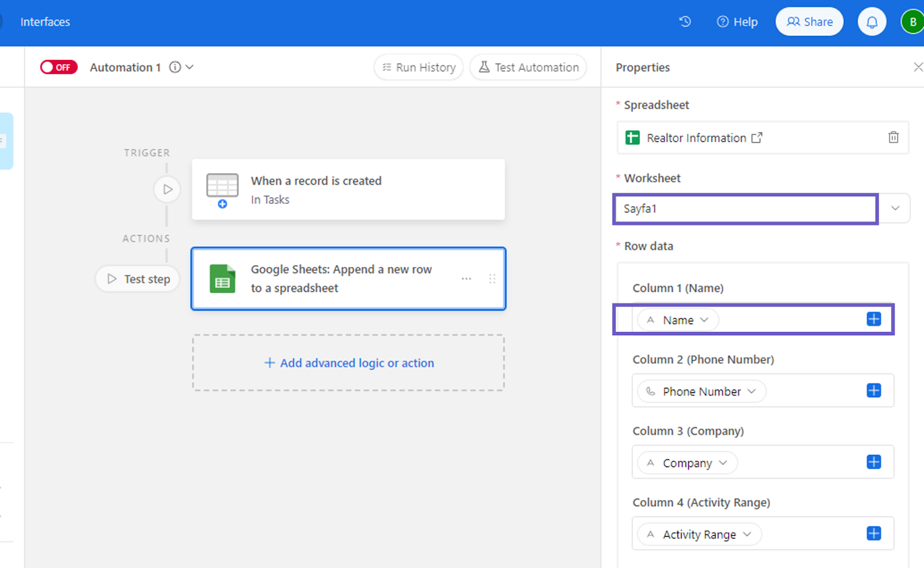Run Test Automation

[527, 67]
